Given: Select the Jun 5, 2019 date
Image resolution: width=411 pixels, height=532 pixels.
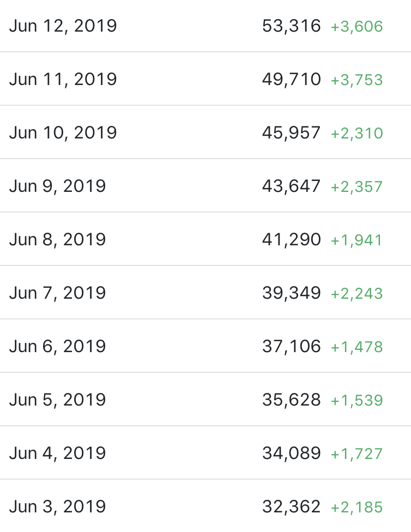Looking at the screenshot, I should click(57, 400).
